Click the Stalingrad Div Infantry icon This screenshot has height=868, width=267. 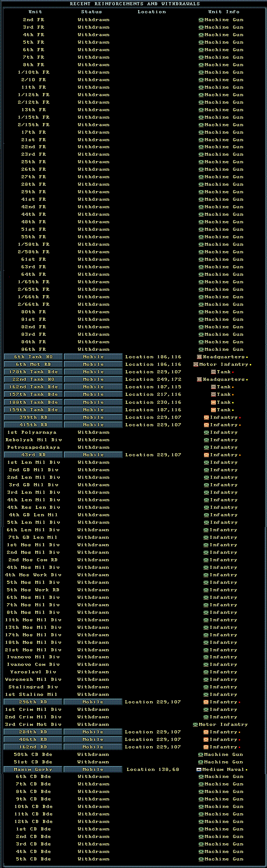(206, 687)
